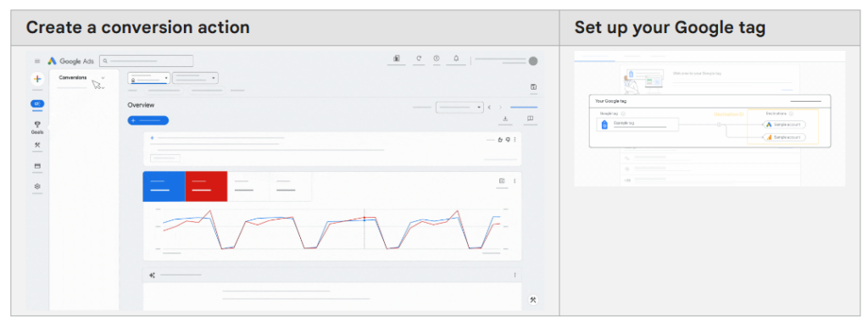
Task: Click the floating wrench button at bottom right
Action: click(533, 300)
